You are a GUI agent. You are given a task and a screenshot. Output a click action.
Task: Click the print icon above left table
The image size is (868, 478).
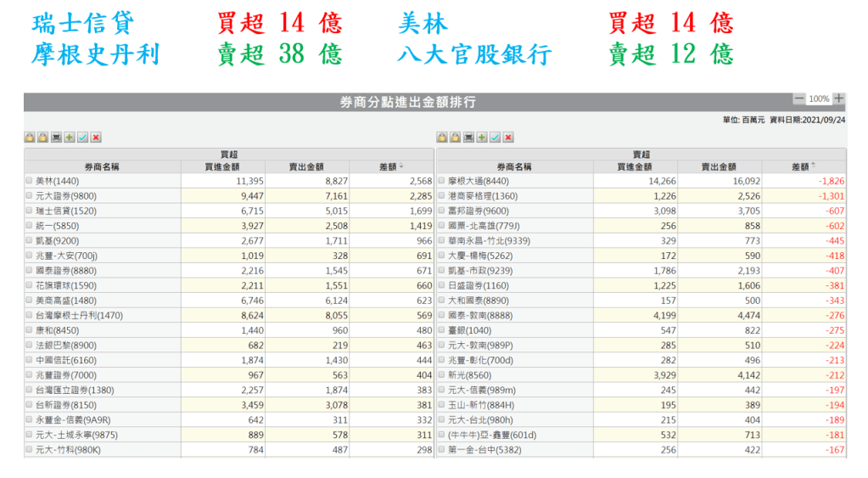(56, 138)
